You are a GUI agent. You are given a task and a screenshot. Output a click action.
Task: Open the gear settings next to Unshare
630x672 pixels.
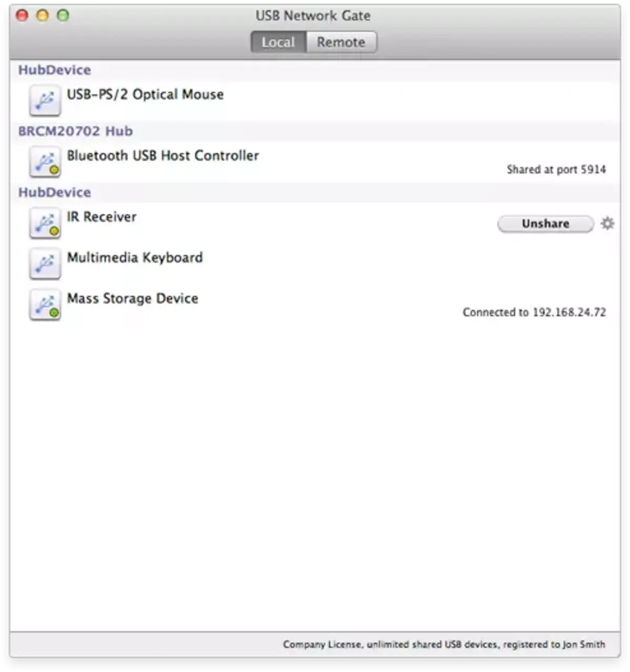pyautogui.click(x=607, y=224)
